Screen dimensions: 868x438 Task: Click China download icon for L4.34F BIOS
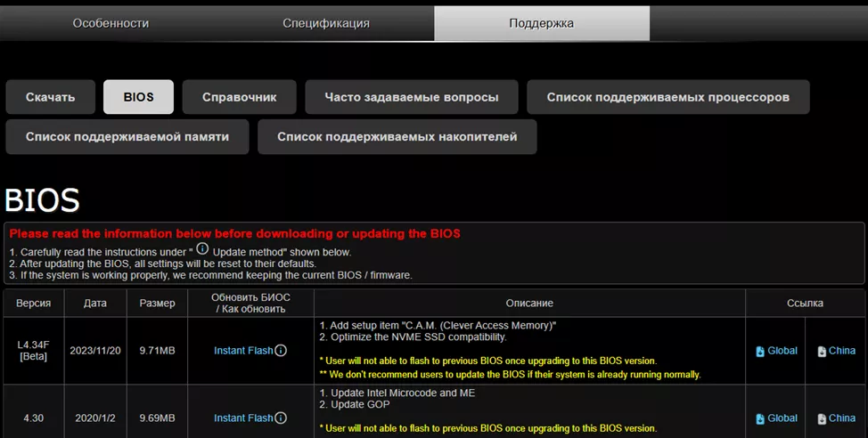(x=822, y=352)
